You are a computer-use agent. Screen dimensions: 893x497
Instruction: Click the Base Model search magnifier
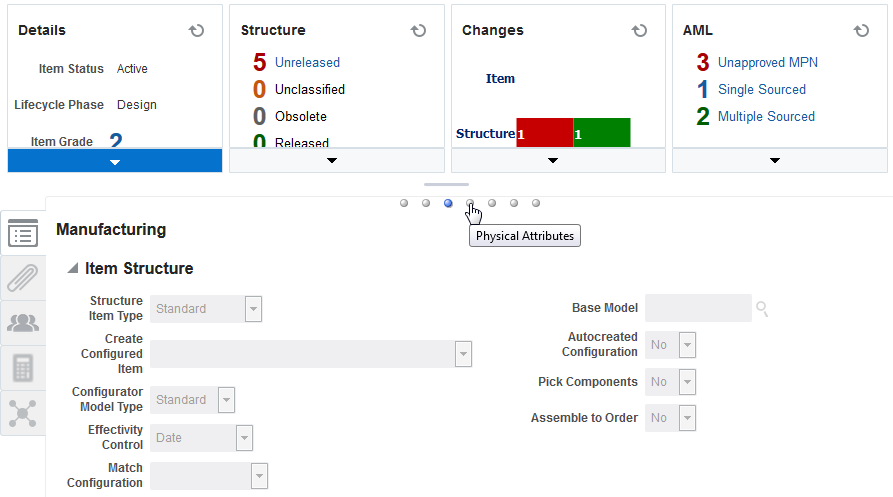(x=763, y=309)
